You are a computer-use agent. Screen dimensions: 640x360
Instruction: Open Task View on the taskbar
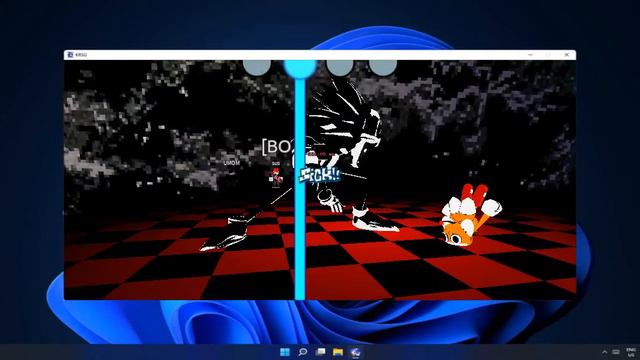point(320,352)
